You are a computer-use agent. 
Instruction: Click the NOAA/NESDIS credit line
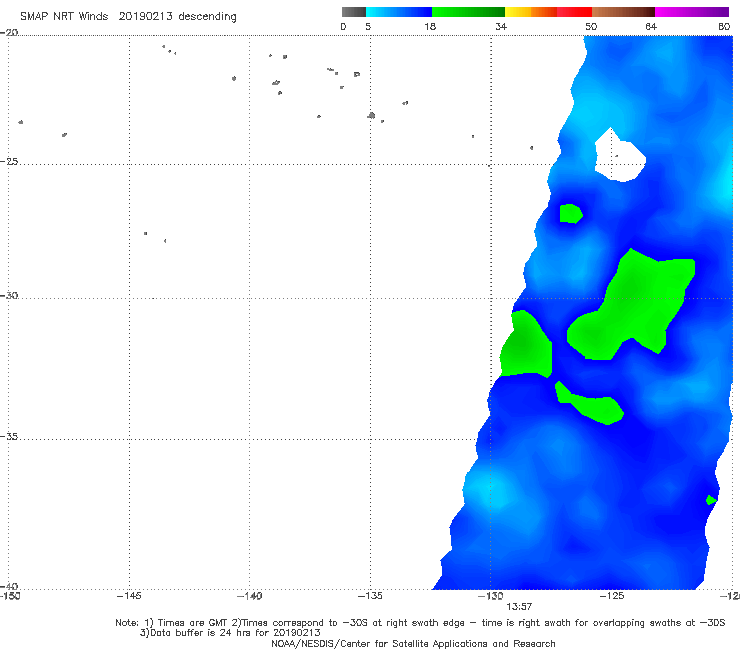pyautogui.click(x=413, y=643)
